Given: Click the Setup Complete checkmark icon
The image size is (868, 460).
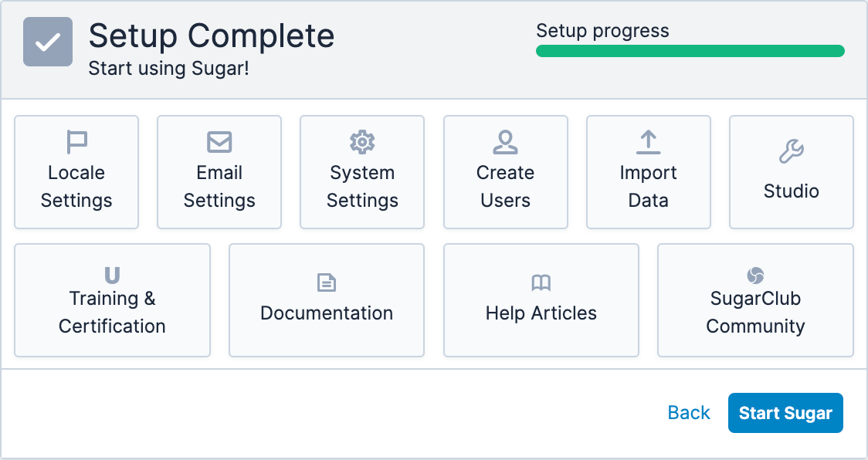Looking at the screenshot, I should 48,40.
